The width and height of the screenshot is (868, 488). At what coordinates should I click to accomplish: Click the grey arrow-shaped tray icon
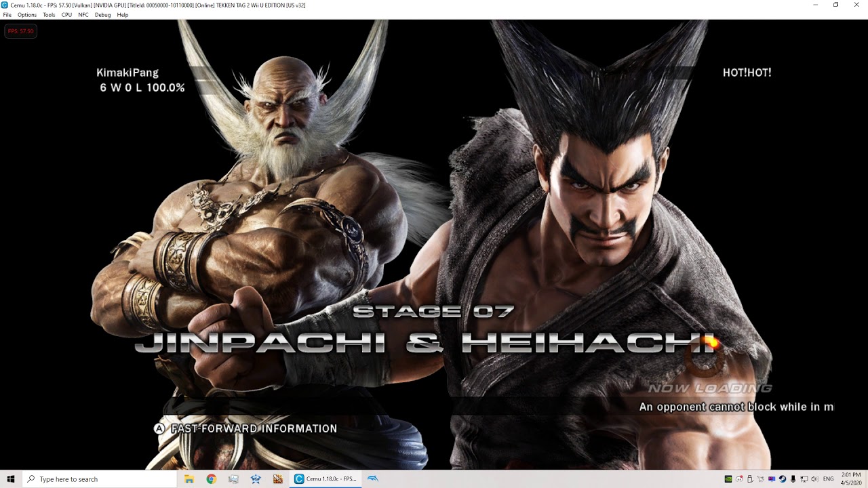click(761, 479)
